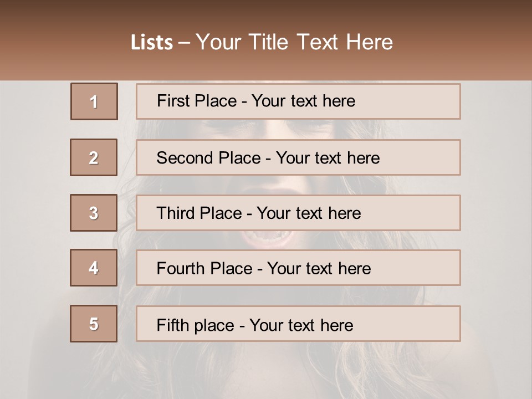This screenshot has width=532, height=399.
Task: Click the words "Fourth Place"
Action: [x=203, y=269]
